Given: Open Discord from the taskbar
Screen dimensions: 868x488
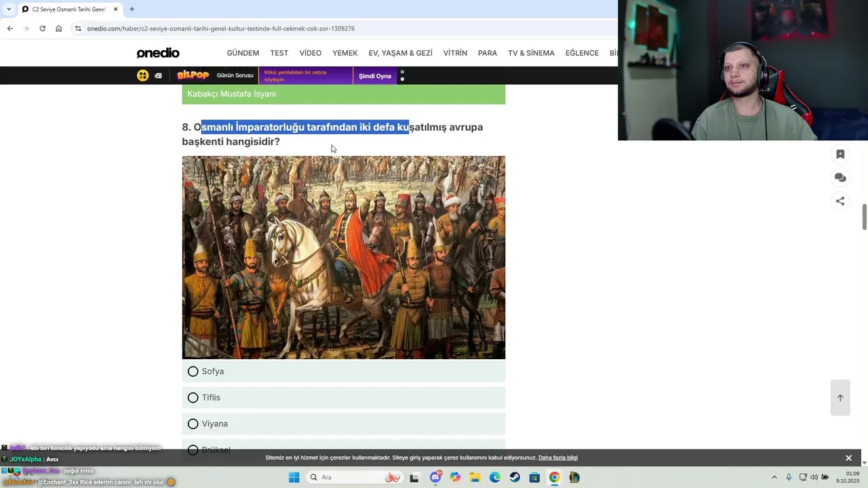Looking at the screenshot, I should point(435,477).
